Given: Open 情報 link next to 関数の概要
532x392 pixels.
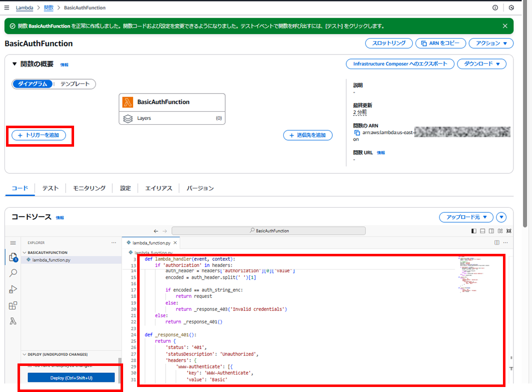Looking at the screenshot, I should [64, 65].
